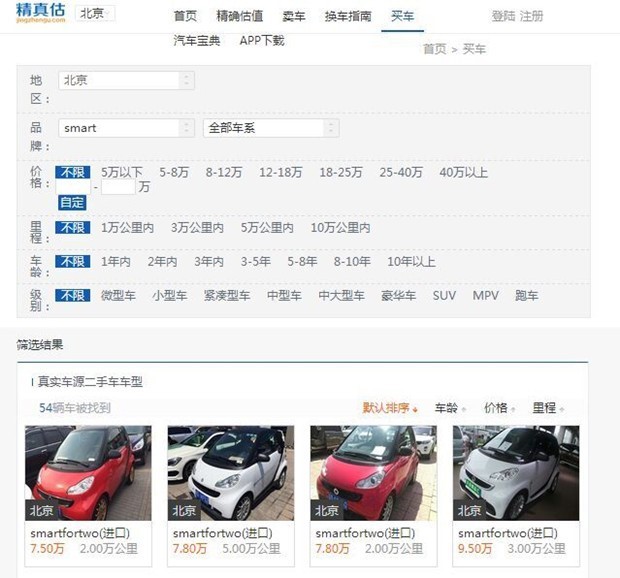Open the red smartfortwo 7.50万 photo
The image size is (620, 578).
click(x=88, y=473)
